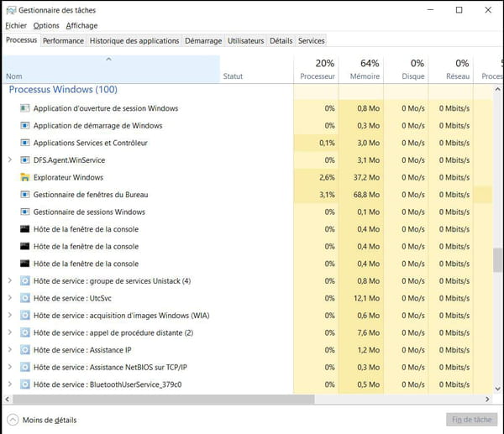The width and height of the screenshot is (504, 434).
Task: Open the Fichier menu
Action: coord(16,26)
